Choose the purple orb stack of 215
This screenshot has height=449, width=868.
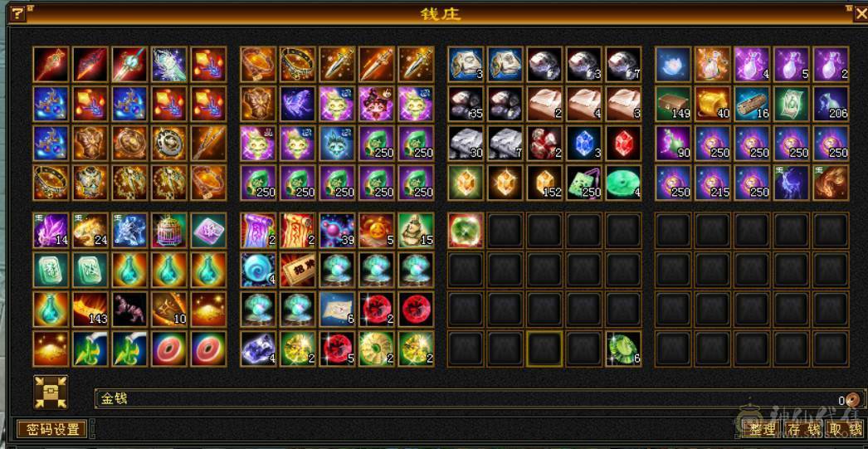tap(713, 183)
